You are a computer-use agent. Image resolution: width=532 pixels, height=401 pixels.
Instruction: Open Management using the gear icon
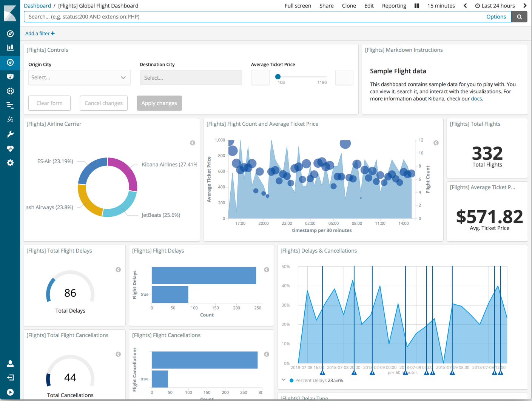click(10, 163)
